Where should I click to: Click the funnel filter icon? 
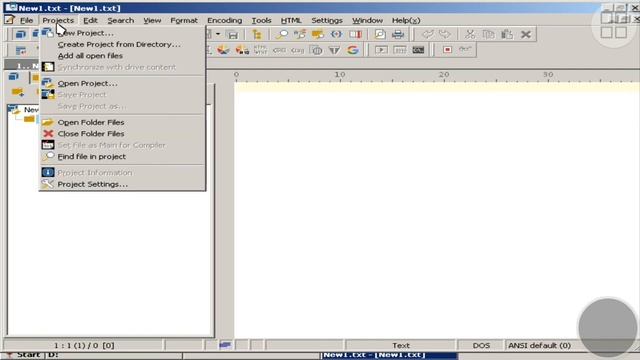point(334,50)
